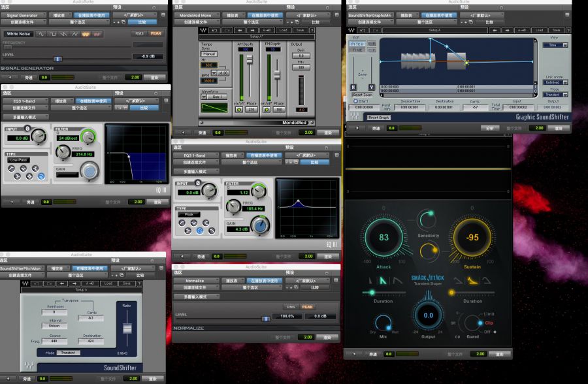Screen dimensions: 588x384
Task: Click preview speaker in Smack Attack footer
Action: (x=353, y=353)
